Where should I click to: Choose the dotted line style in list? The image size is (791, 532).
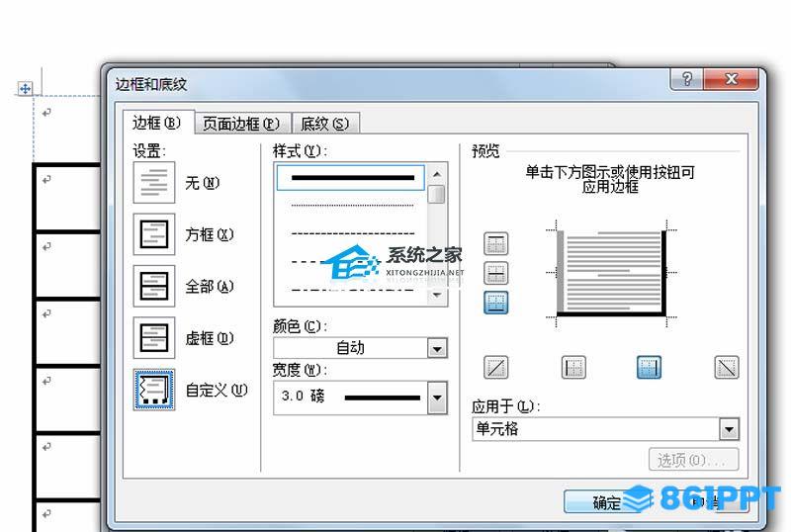pos(353,206)
